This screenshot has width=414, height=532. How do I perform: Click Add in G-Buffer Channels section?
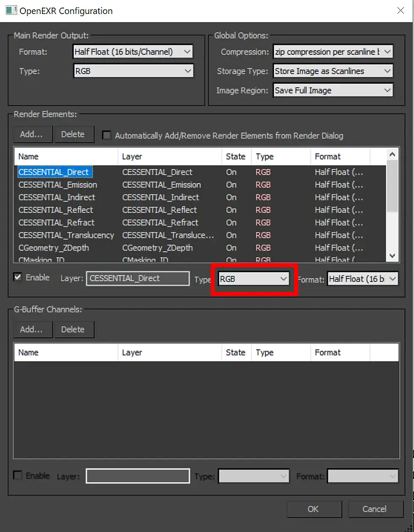(32, 329)
